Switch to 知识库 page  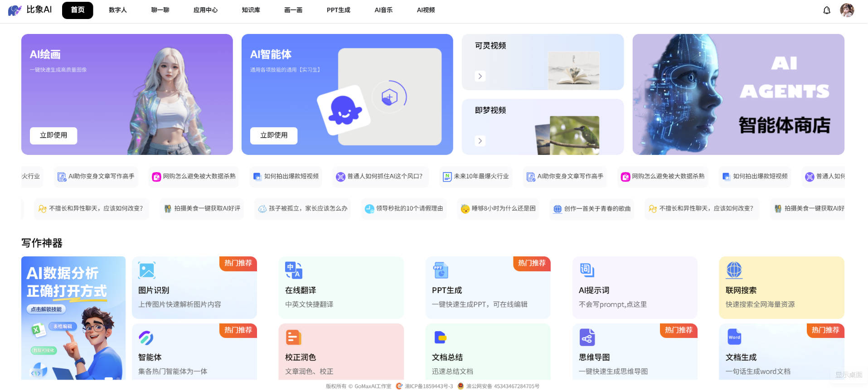pyautogui.click(x=251, y=10)
